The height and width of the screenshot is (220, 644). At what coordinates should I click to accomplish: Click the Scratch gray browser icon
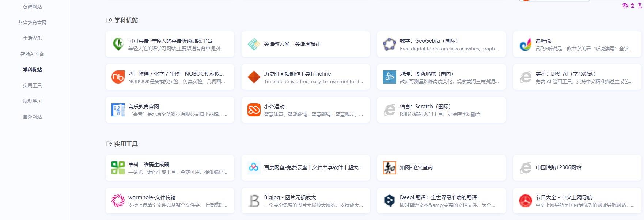390,110
